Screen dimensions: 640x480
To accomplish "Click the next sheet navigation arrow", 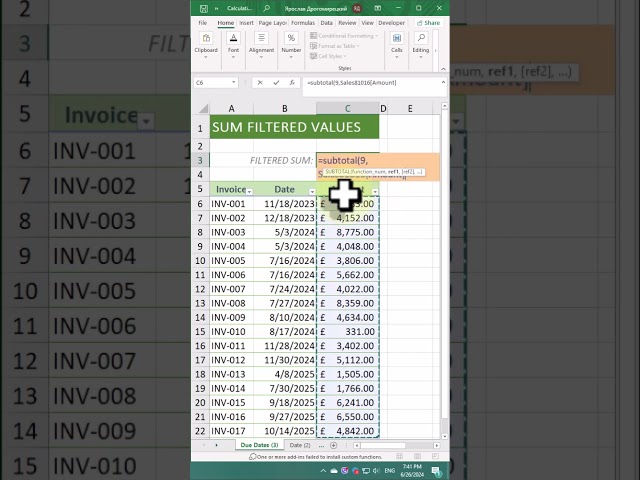I will click(x=216, y=445).
